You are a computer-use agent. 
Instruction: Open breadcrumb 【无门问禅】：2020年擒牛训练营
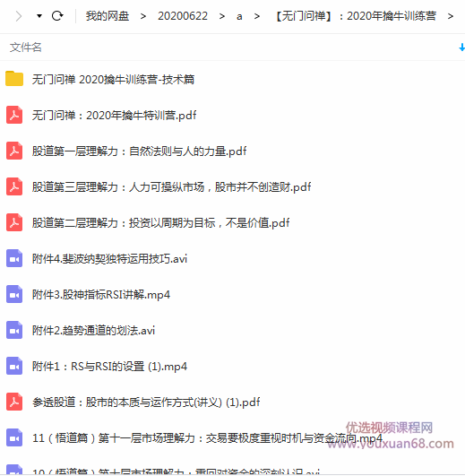(x=356, y=16)
